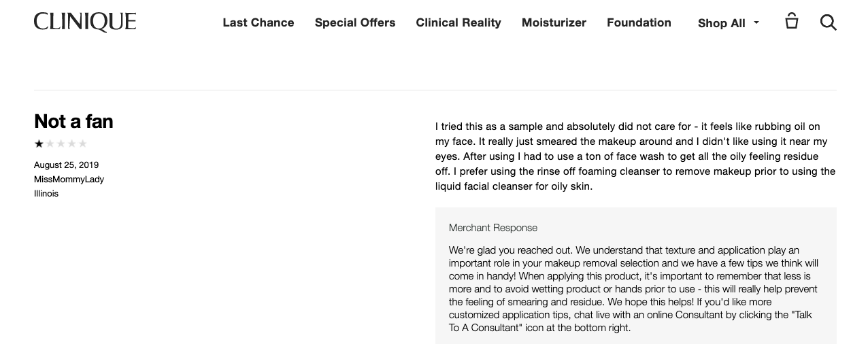Click the Shop All menu label

point(721,23)
